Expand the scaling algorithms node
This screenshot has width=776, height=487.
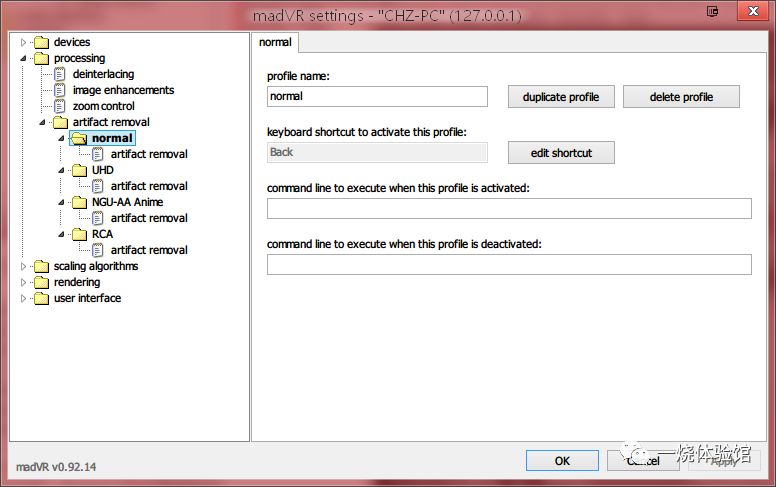pos(23,266)
